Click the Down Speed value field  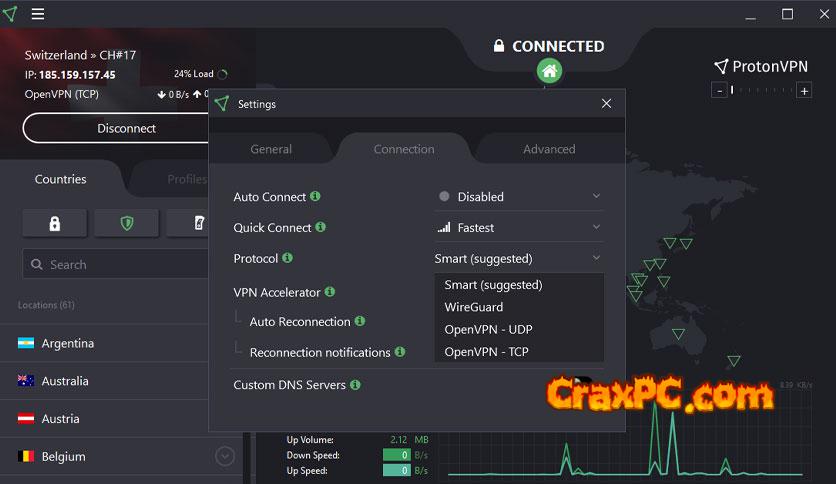(396, 455)
